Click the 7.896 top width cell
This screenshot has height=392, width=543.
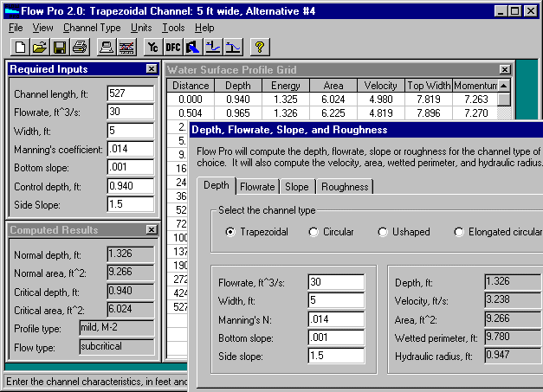(429, 113)
